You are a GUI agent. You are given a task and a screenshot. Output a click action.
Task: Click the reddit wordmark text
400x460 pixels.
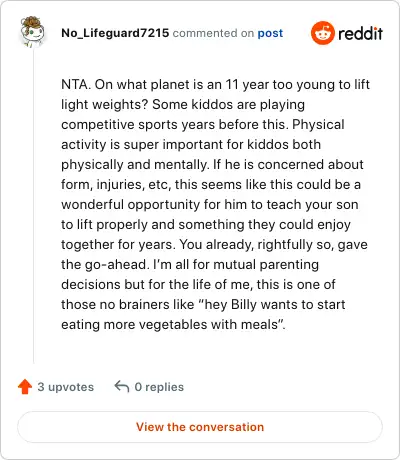pos(360,33)
